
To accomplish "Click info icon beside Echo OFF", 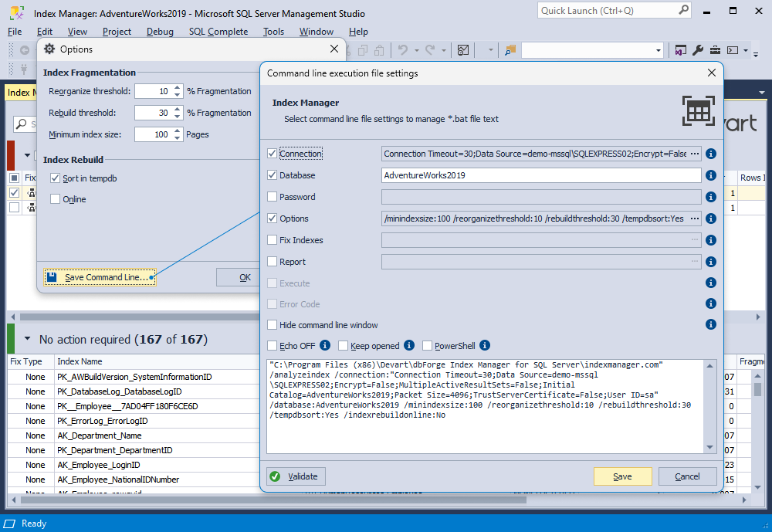I will tap(325, 345).
